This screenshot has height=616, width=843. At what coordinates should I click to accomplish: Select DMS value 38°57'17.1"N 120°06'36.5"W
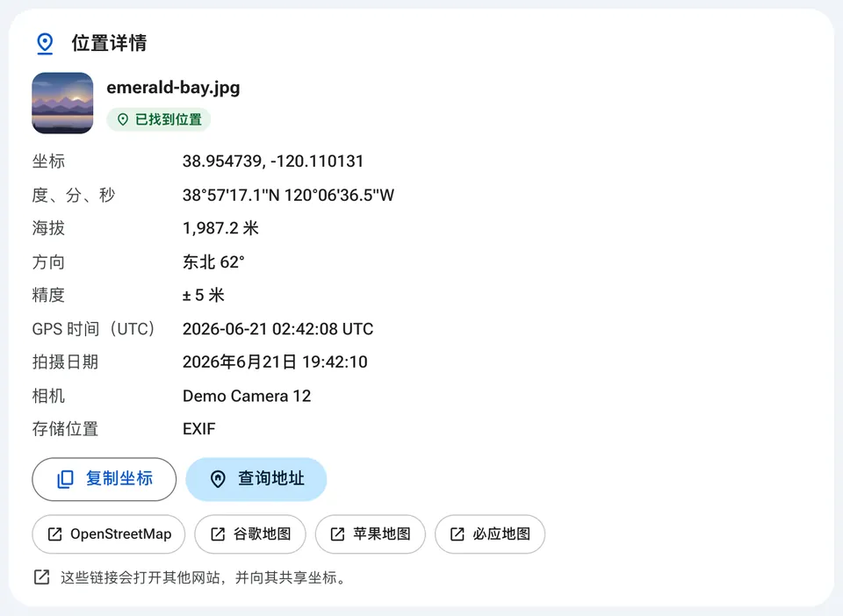click(288, 195)
